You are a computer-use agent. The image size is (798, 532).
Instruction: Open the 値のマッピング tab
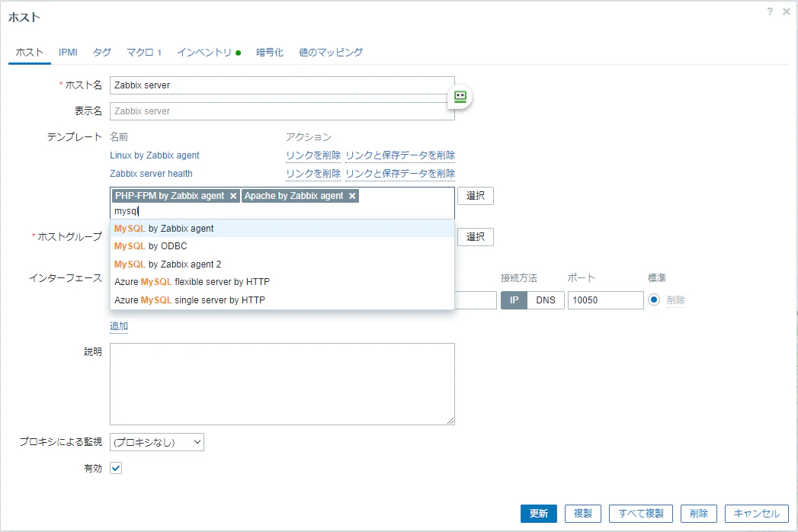click(x=331, y=53)
